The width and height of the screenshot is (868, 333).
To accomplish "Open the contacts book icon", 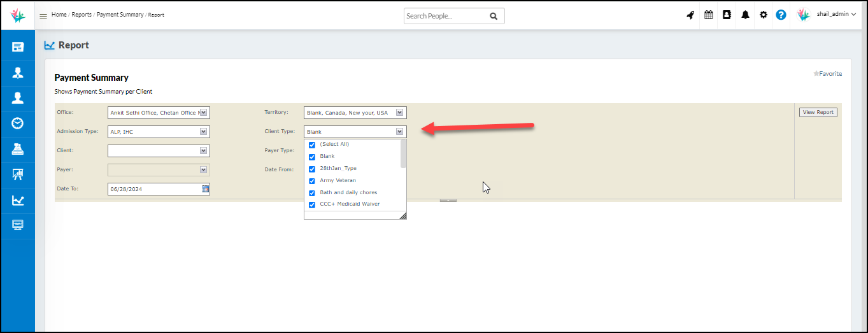I will coord(727,15).
